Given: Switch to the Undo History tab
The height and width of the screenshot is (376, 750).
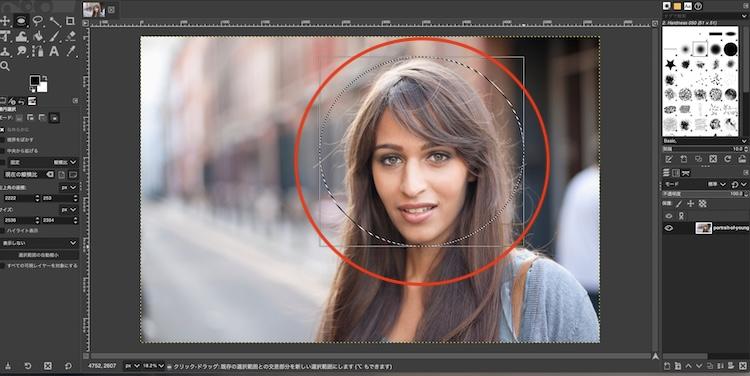Looking at the screenshot, I should pyautogui.click(x=22, y=101).
